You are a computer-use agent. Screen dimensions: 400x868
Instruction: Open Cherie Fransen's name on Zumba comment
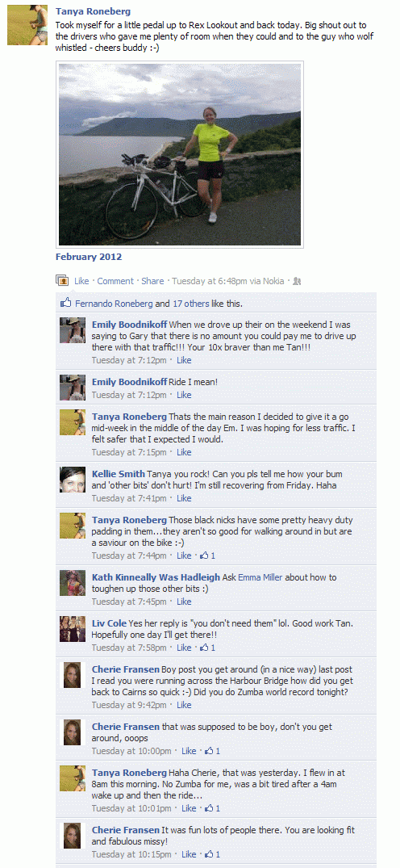(126, 669)
